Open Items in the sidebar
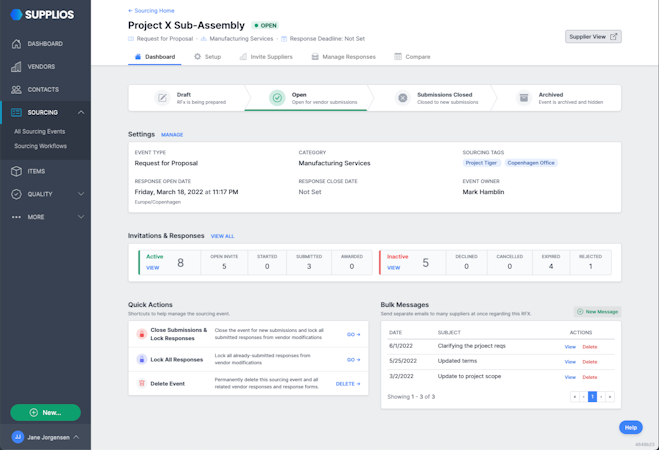Image resolution: width=659 pixels, height=450 pixels. (36, 171)
